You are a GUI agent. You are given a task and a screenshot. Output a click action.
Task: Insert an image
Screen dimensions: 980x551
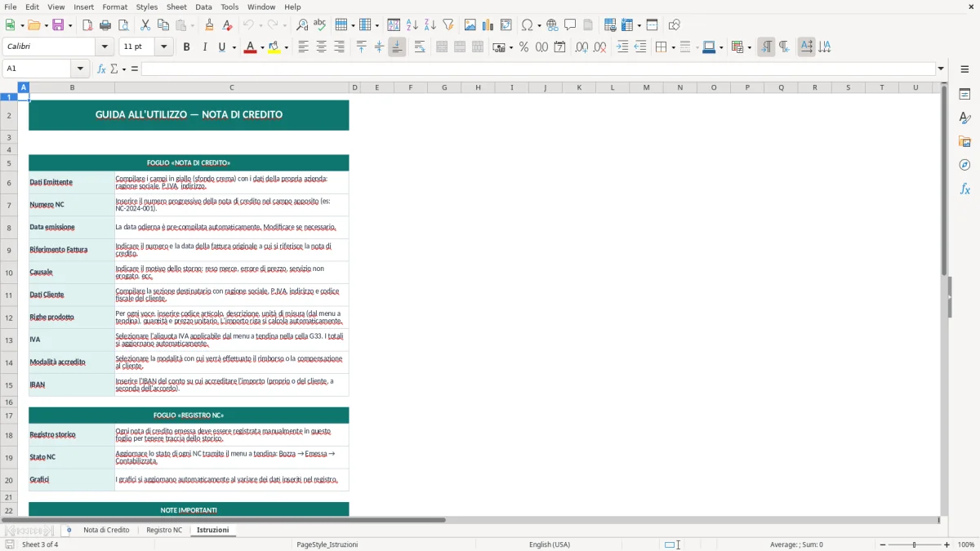click(470, 25)
